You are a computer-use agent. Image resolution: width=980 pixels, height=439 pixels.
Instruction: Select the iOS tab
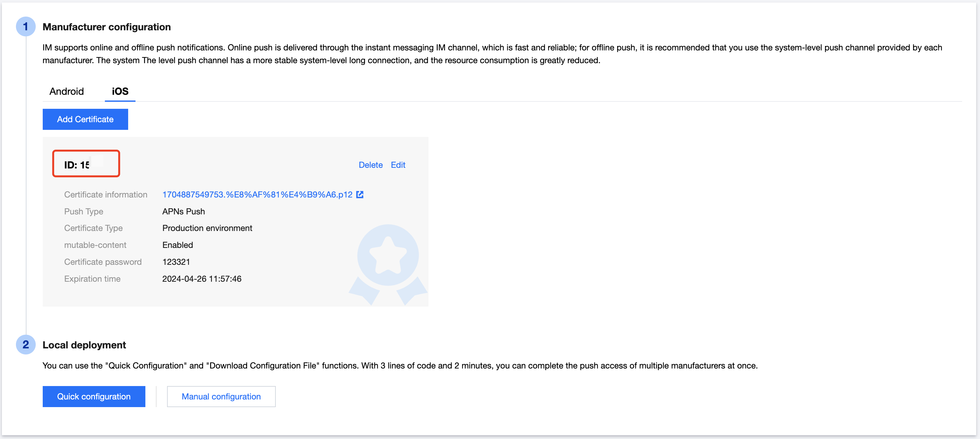(x=120, y=91)
